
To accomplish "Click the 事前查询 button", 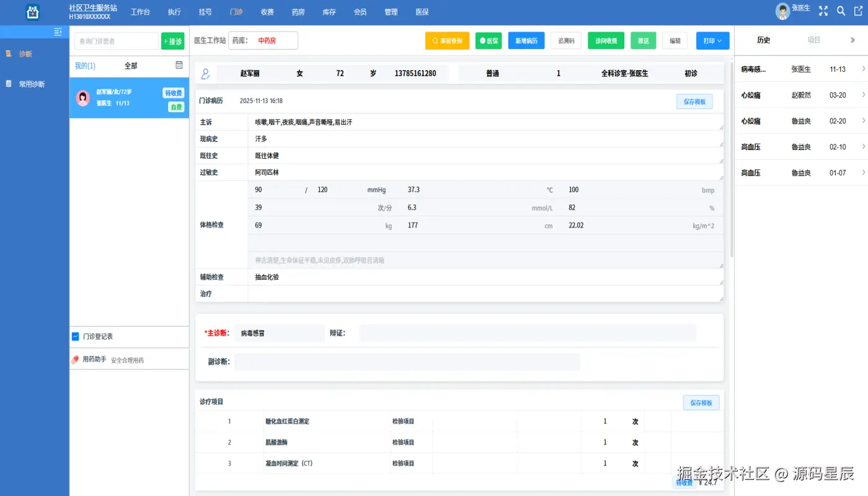I will point(447,41).
